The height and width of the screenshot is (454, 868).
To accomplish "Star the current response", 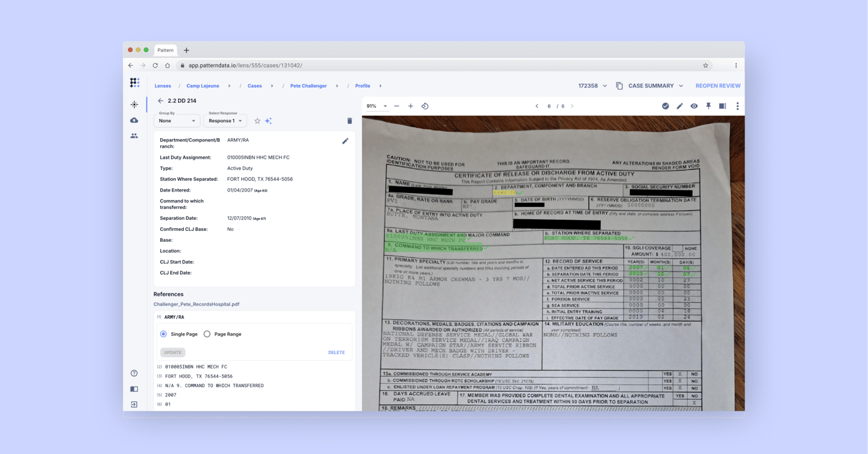I will (x=257, y=121).
